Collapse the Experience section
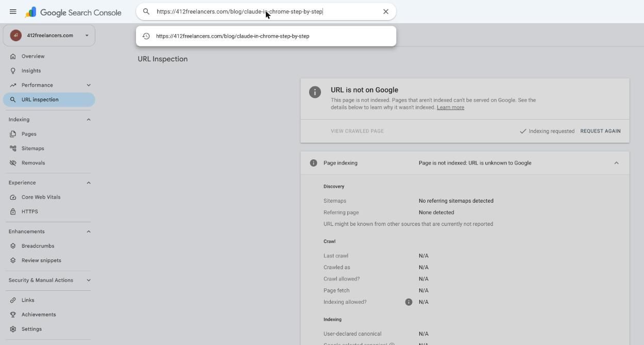The height and width of the screenshot is (345, 644). tap(89, 183)
